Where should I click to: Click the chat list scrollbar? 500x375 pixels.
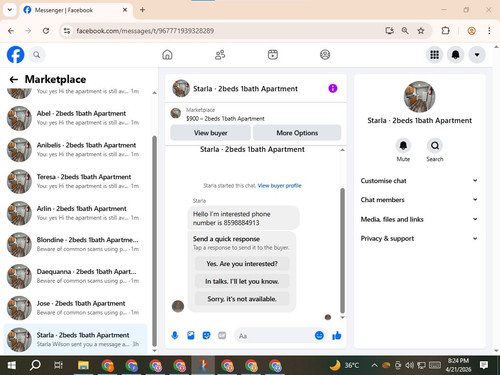(x=154, y=241)
